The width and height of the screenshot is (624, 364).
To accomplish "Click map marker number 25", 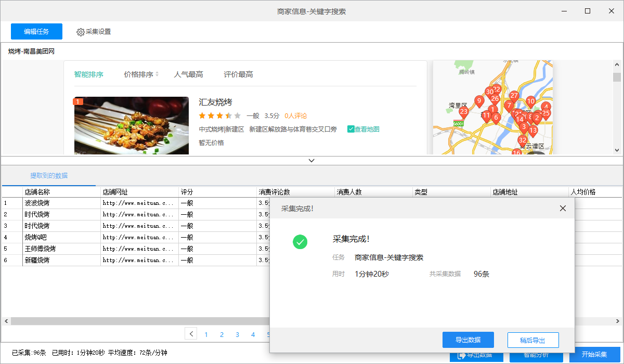I will point(545,114).
